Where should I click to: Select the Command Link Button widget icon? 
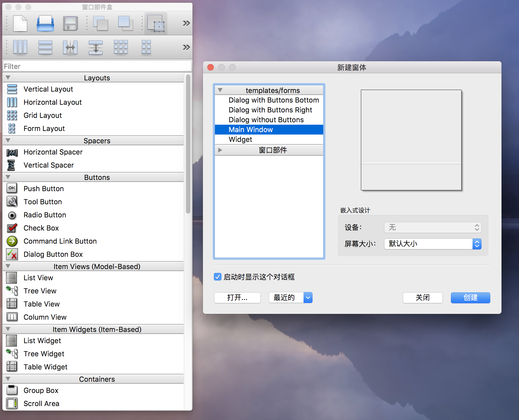point(12,241)
